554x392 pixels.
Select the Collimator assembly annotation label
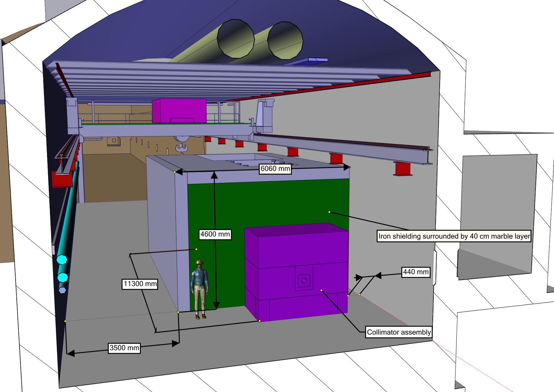[x=398, y=332]
